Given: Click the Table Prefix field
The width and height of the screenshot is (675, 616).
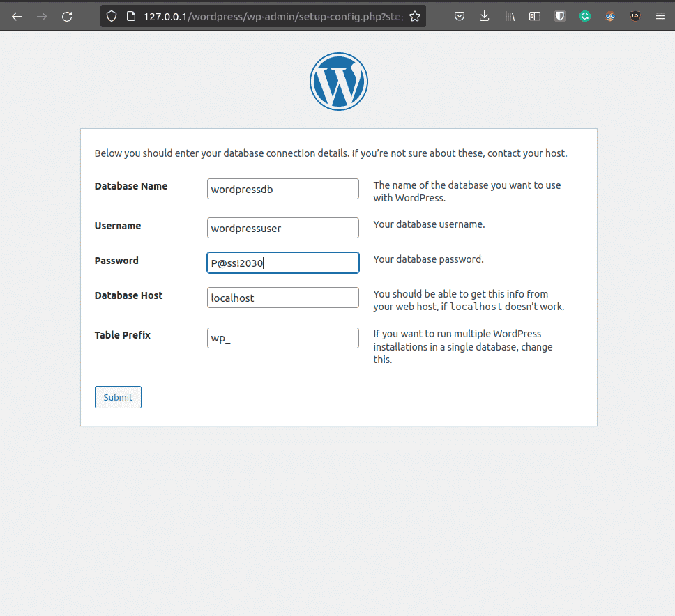Looking at the screenshot, I should (283, 338).
